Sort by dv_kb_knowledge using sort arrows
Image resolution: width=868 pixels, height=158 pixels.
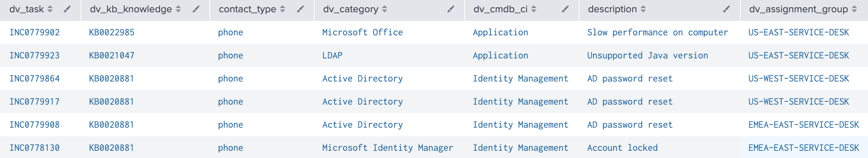[x=178, y=9]
